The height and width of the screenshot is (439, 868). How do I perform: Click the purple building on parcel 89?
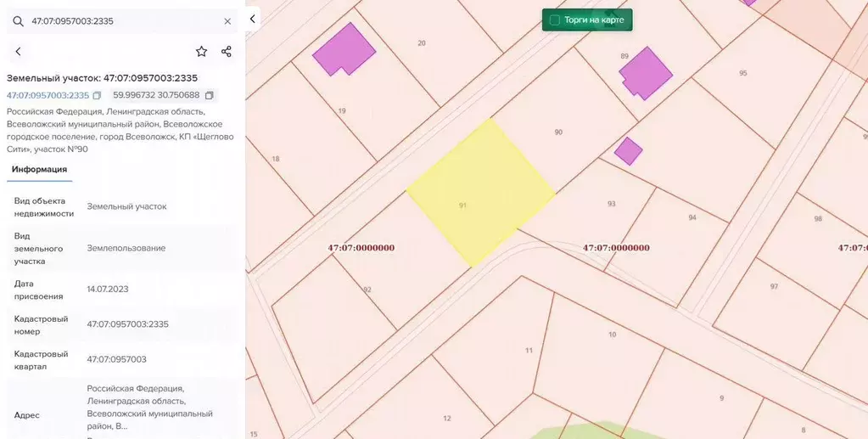point(647,73)
